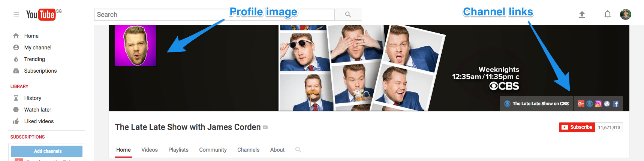The height and width of the screenshot is (161, 644).
Task: Open The Late Late Show on CBS link
Action: (536, 104)
